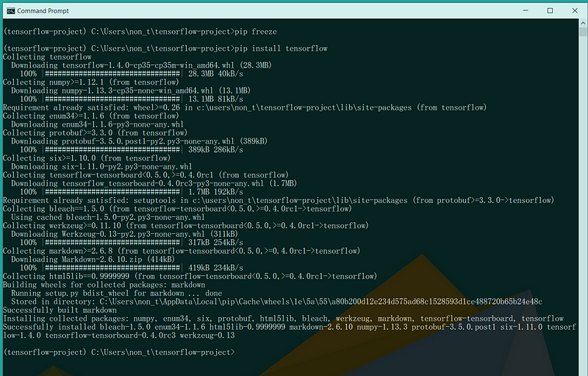The height and width of the screenshot is (376, 588).
Task: Click the "Stored in directory" cache path line
Action: pos(276,301)
